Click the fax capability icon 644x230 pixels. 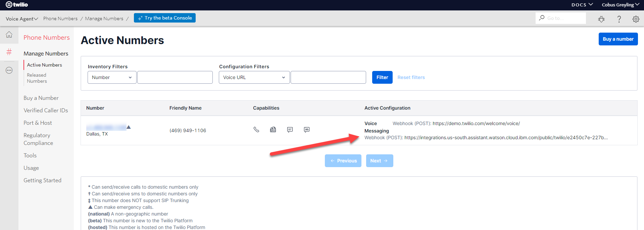point(273,129)
